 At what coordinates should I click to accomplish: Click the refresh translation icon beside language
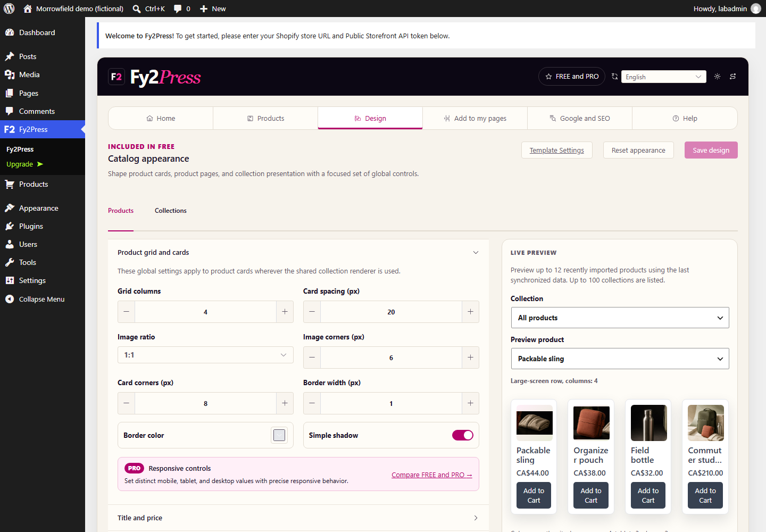tap(614, 77)
